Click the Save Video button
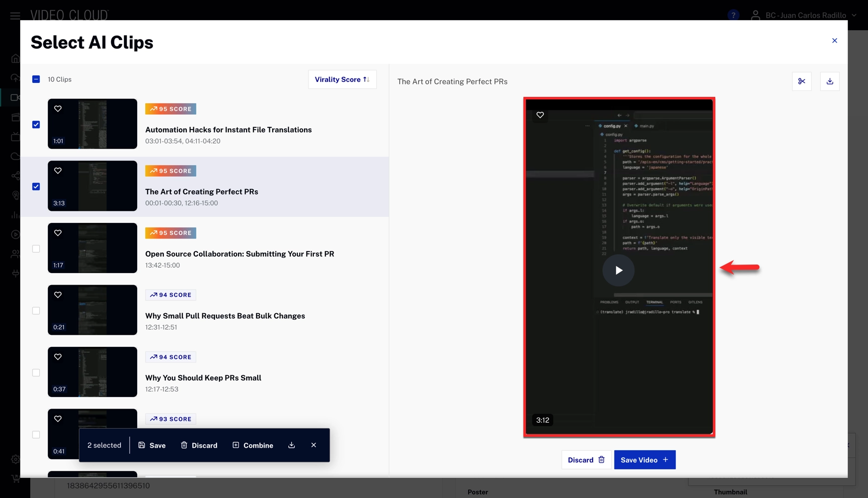 644,460
